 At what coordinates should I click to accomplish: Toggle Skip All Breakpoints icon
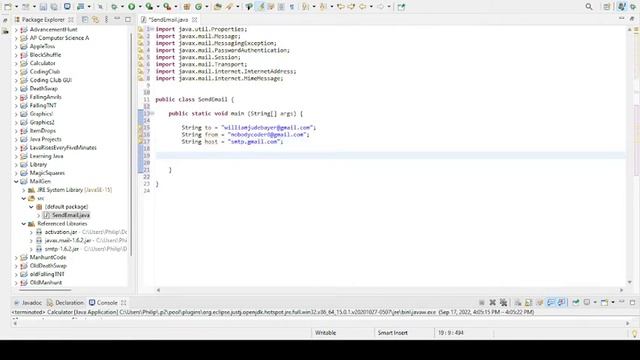100,7
